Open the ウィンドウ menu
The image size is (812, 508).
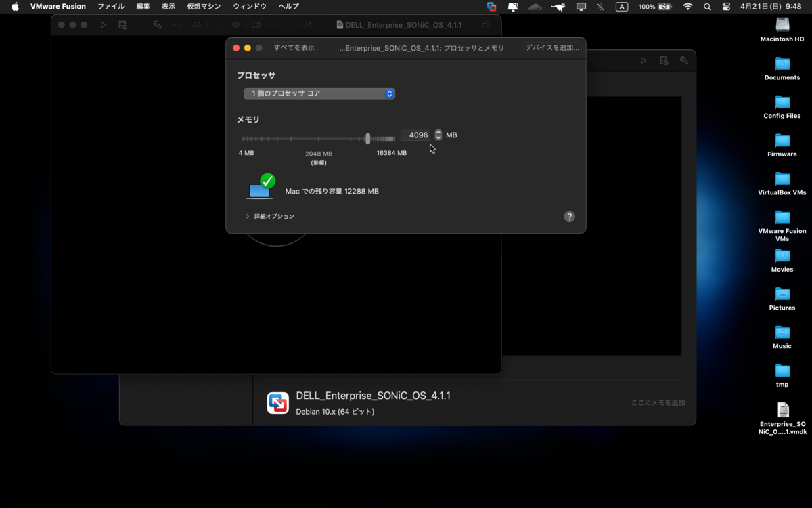250,7
